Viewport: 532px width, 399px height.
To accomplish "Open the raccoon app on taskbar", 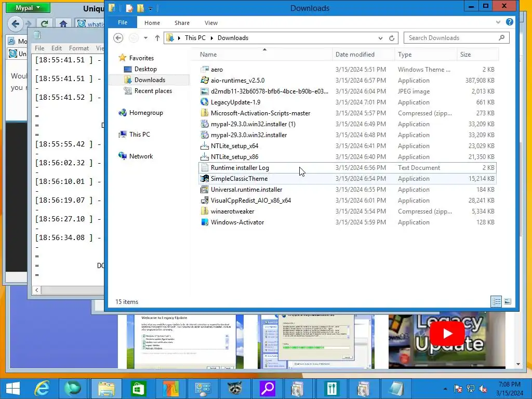I will tap(235, 389).
